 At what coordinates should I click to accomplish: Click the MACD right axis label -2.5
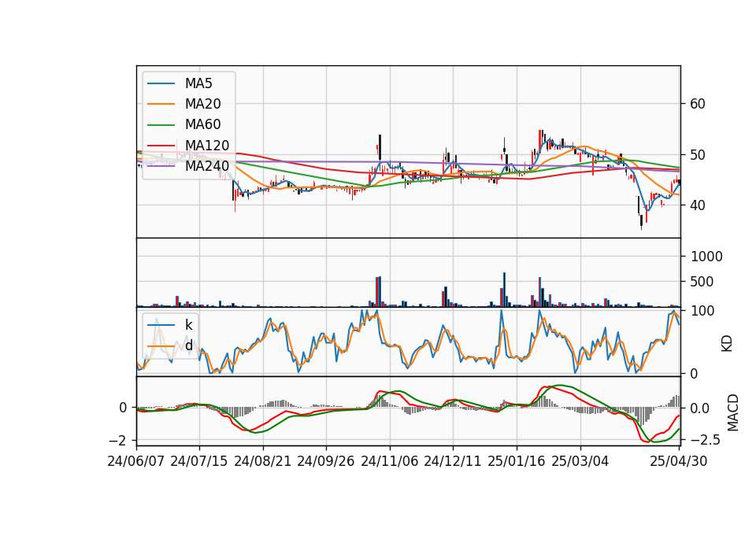coord(706,440)
